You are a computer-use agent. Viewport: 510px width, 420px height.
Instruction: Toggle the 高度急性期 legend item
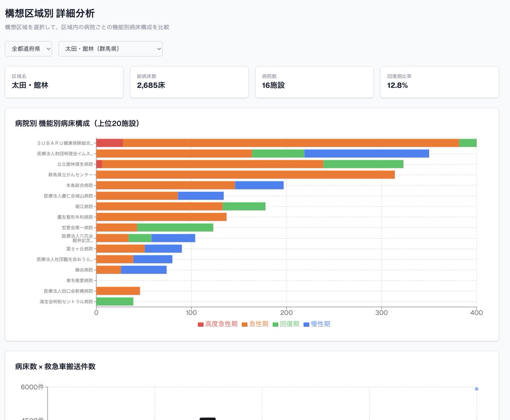(218, 324)
